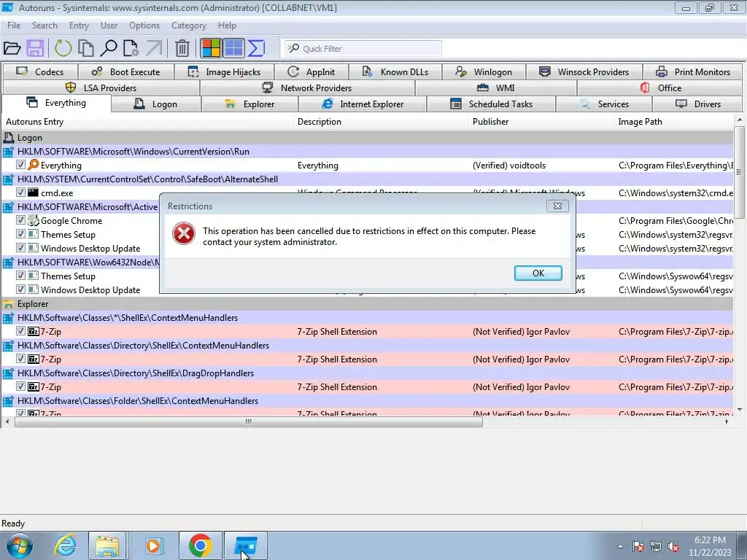Click the Delete trash can toolbar icon
747x560 pixels.
(x=182, y=48)
